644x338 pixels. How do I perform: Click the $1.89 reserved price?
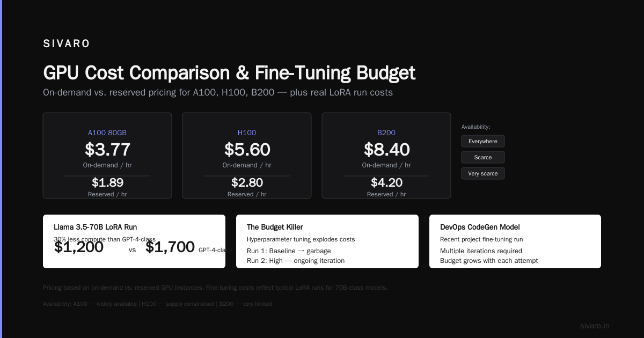pyautogui.click(x=107, y=182)
